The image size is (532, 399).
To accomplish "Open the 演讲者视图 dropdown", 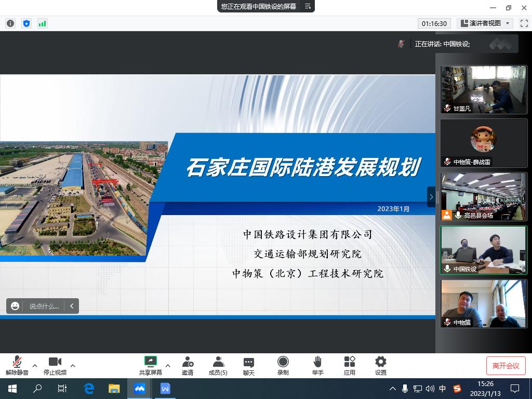I will coord(485,23).
